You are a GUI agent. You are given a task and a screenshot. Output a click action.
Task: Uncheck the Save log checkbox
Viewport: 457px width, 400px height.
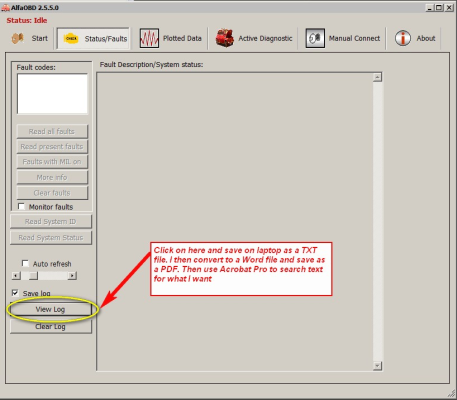point(15,293)
